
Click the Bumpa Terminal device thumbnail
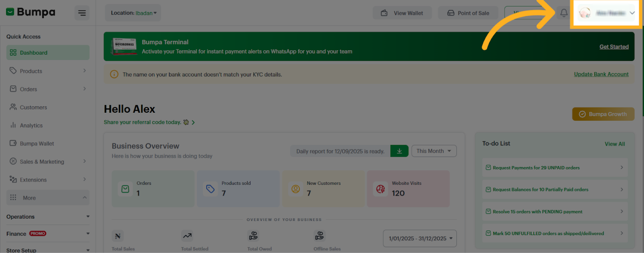(124, 46)
